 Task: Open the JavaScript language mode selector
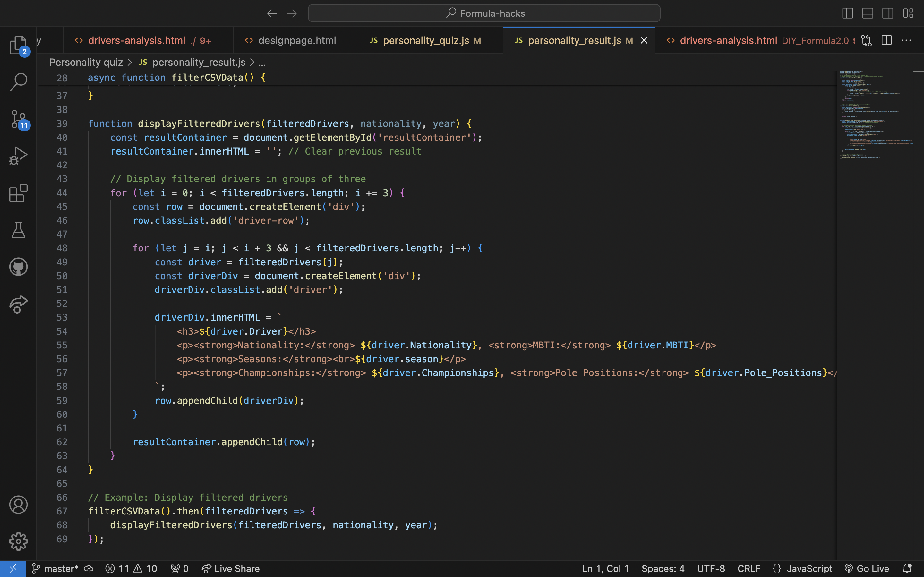(x=809, y=569)
